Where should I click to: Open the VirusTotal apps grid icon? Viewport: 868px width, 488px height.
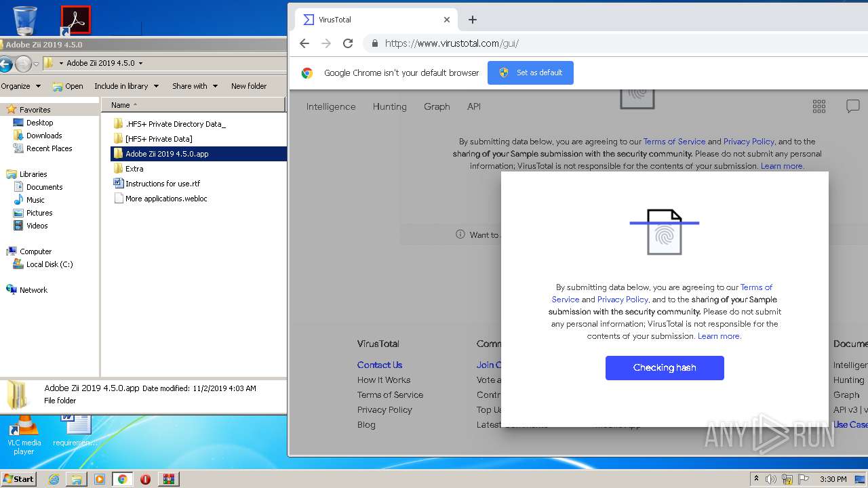tap(819, 106)
